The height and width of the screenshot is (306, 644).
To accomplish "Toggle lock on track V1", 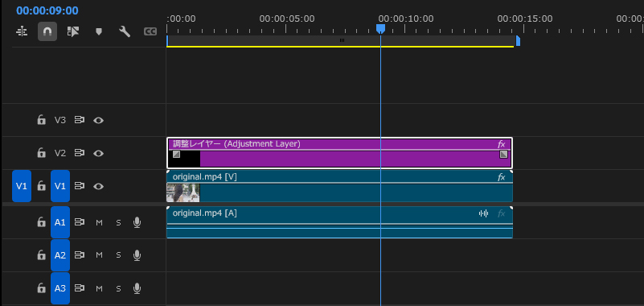I will [41, 186].
